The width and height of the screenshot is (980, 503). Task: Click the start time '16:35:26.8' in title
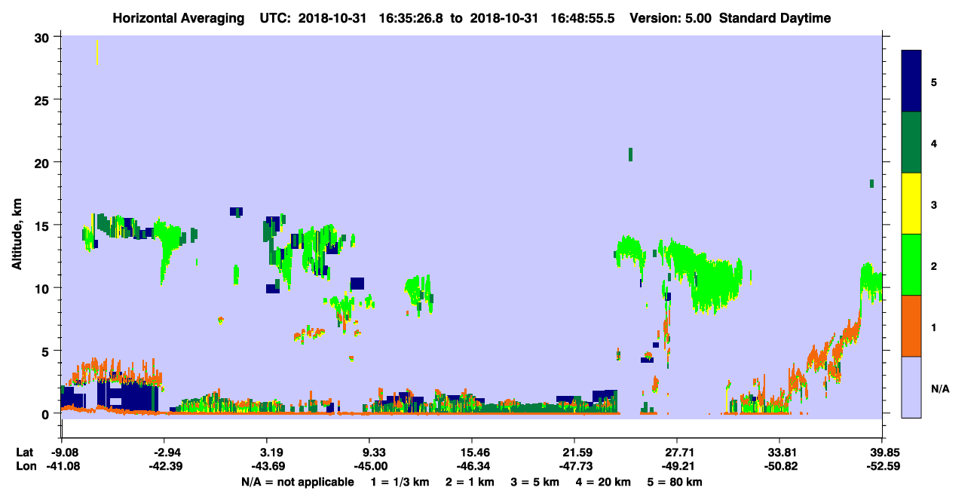[x=410, y=18]
